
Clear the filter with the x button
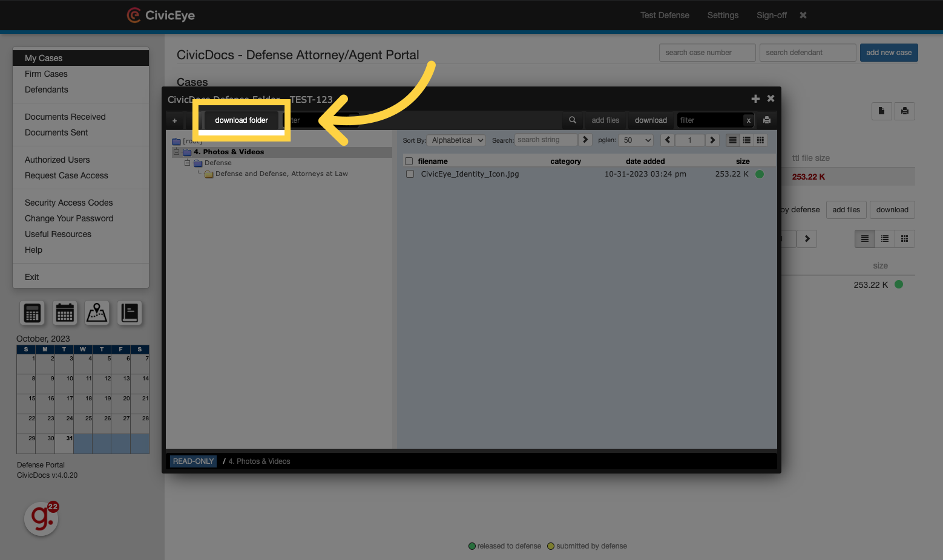coord(749,120)
